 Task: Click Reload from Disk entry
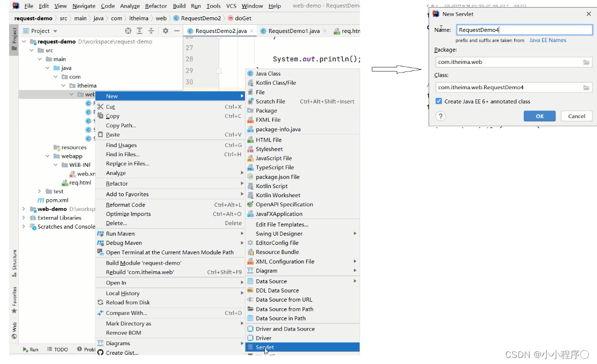coord(170,302)
